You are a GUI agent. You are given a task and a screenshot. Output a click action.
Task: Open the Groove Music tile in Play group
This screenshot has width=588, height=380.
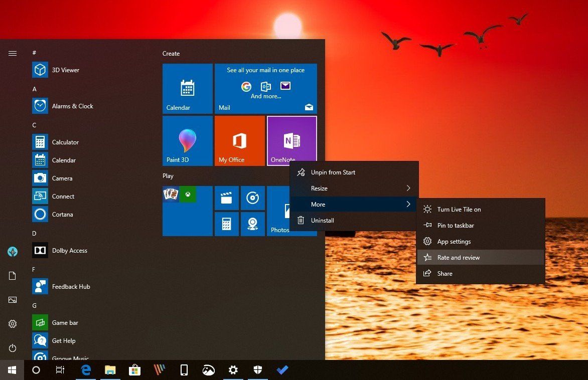click(x=252, y=198)
